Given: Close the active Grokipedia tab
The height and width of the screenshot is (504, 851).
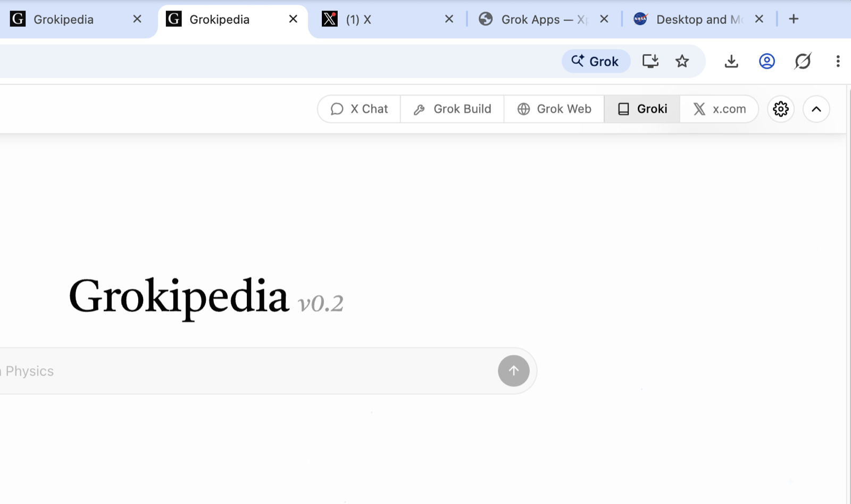Looking at the screenshot, I should click(x=293, y=19).
